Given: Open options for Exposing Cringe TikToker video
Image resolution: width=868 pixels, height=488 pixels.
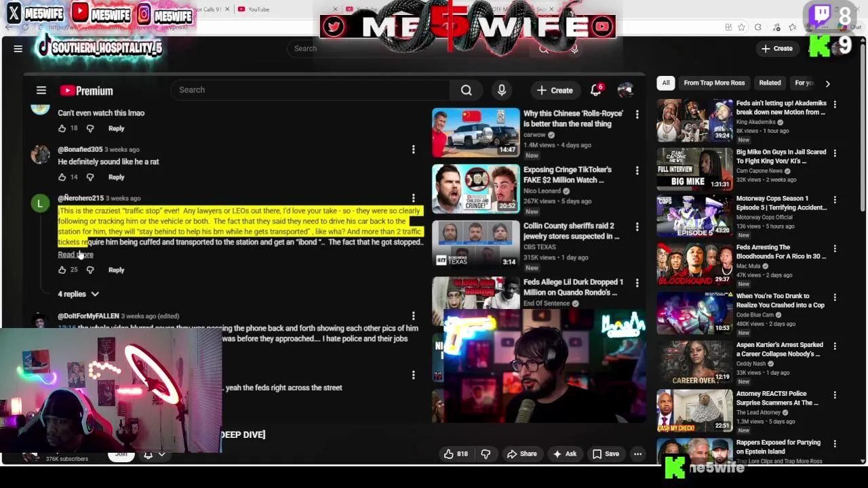Looking at the screenshot, I should pyautogui.click(x=637, y=171).
